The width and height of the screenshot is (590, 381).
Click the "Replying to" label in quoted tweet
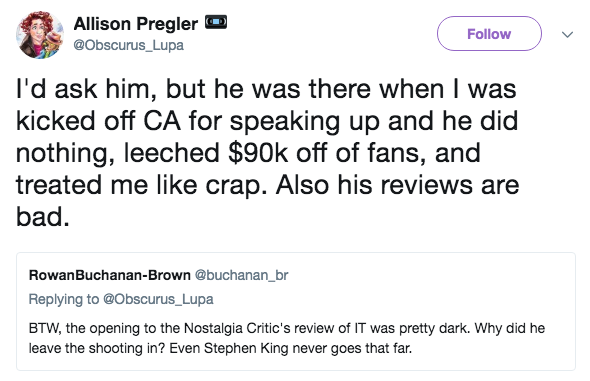click(64, 299)
